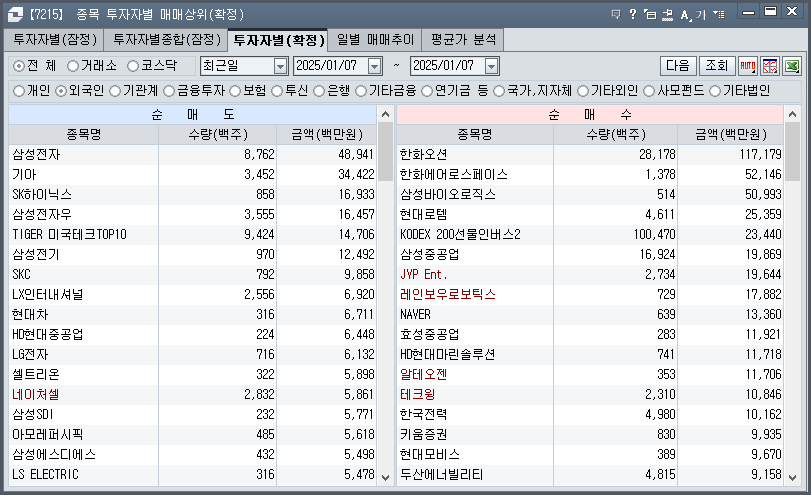Click the start date input field 2025/01/07
This screenshot has width=811, height=495.
[331, 66]
